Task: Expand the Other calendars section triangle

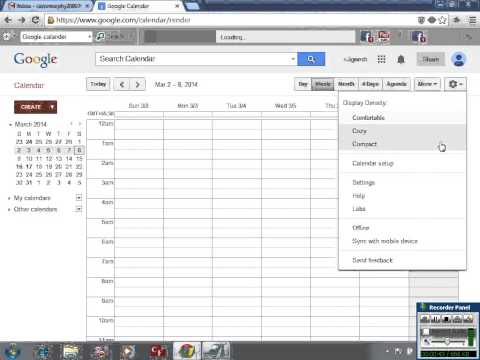Action: pyautogui.click(x=9, y=210)
